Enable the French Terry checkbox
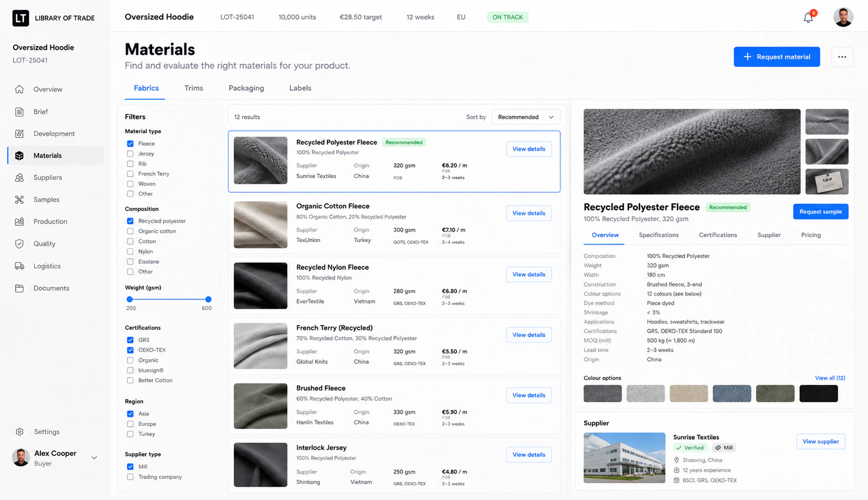868x500 pixels. (130, 174)
